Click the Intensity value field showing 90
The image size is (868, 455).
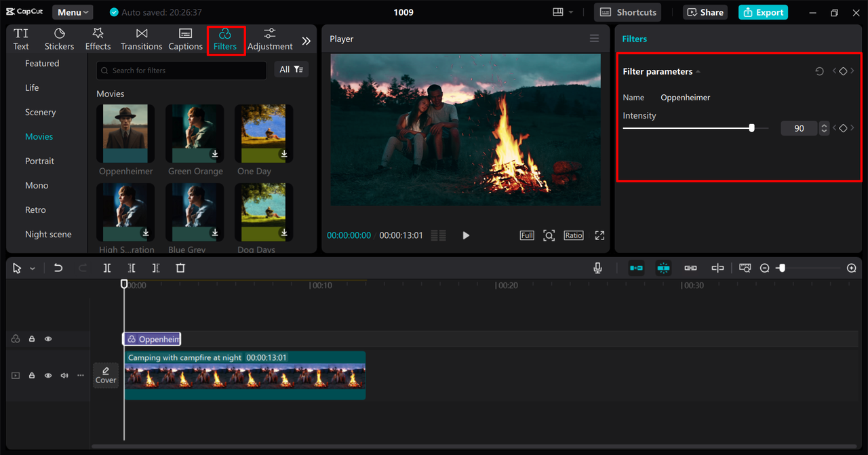coord(799,128)
